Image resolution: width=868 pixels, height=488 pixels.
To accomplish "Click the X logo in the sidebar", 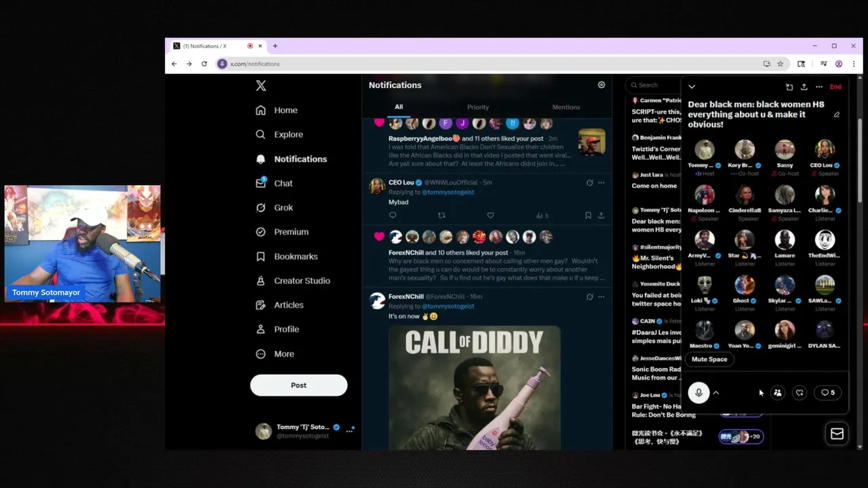I will [x=261, y=85].
